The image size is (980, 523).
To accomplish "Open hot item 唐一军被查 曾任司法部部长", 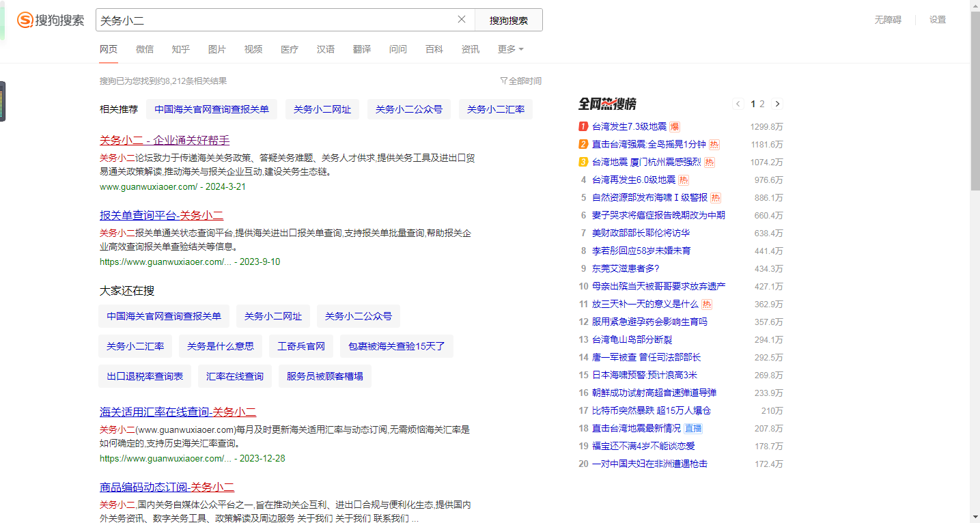I will pyautogui.click(x=646, y=357).
